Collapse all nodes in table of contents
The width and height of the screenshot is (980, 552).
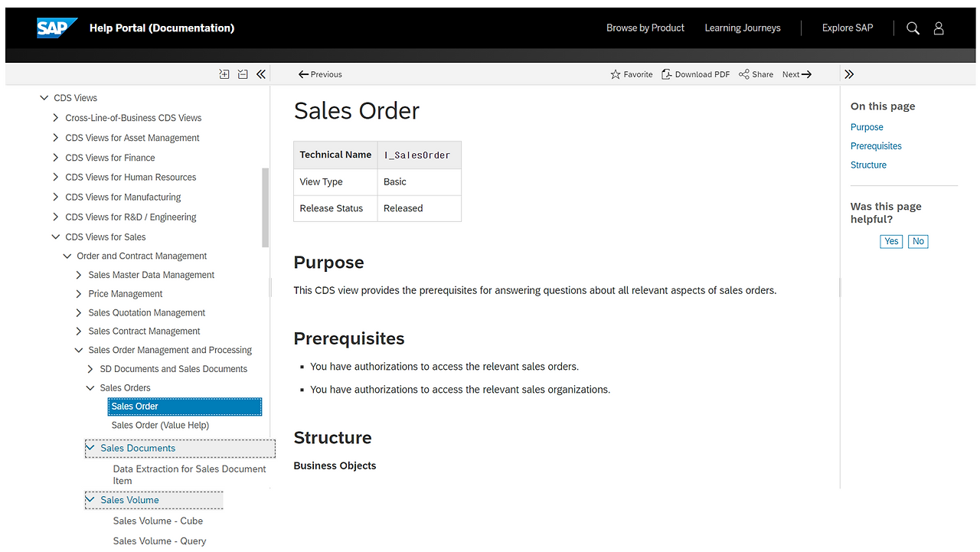[x=243, y=74]
